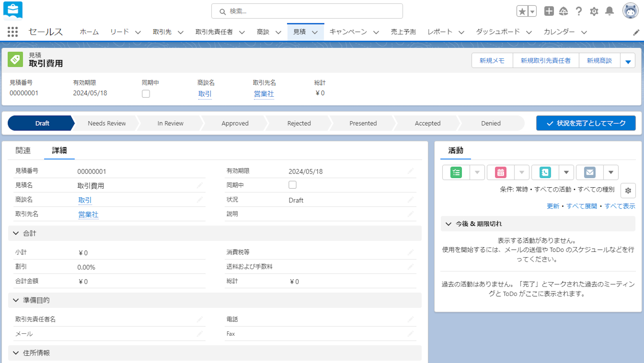Toggle 同期中 checkbox in header highlights

(146, 94)
